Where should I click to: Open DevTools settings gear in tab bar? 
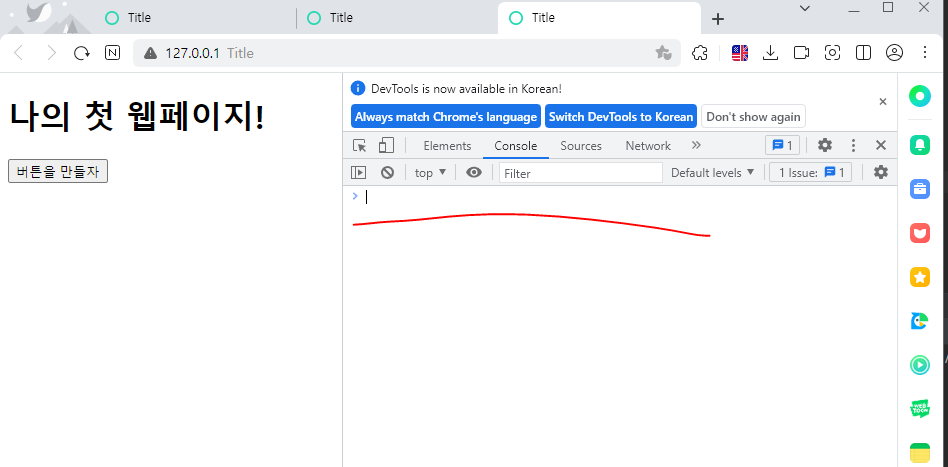click(x=825, y=145)
